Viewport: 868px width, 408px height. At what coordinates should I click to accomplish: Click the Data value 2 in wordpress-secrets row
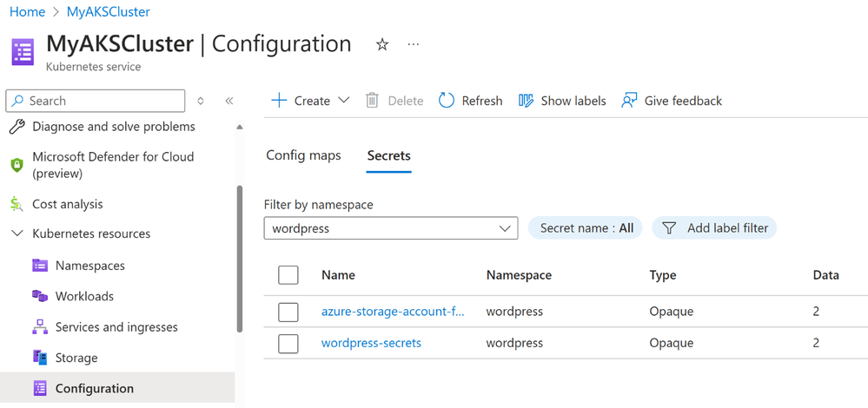816,343
